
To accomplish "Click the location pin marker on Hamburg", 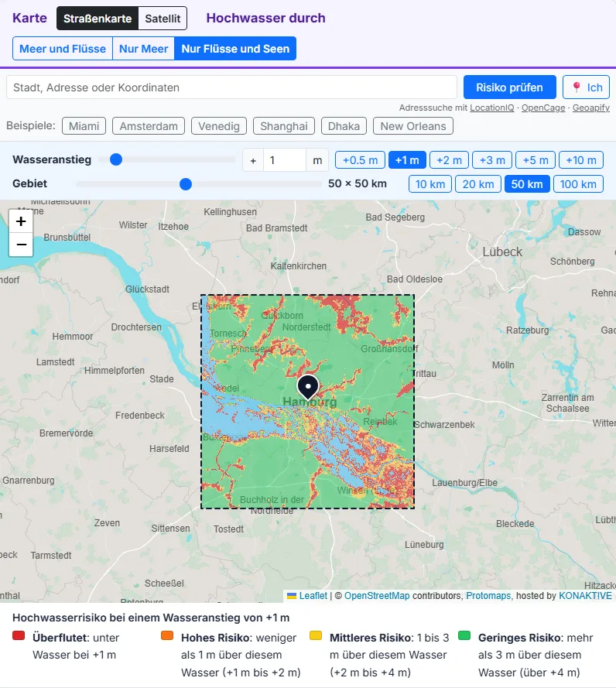I will tap(308, 386).
